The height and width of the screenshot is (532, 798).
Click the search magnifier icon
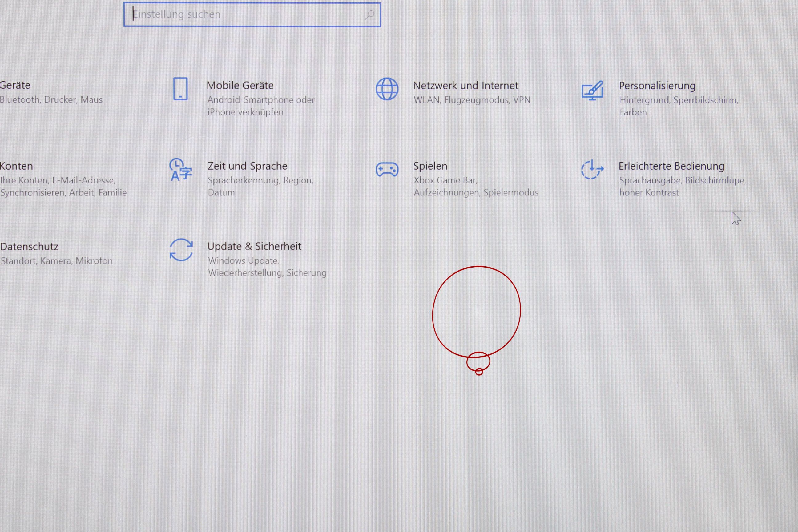click(369, 14)
